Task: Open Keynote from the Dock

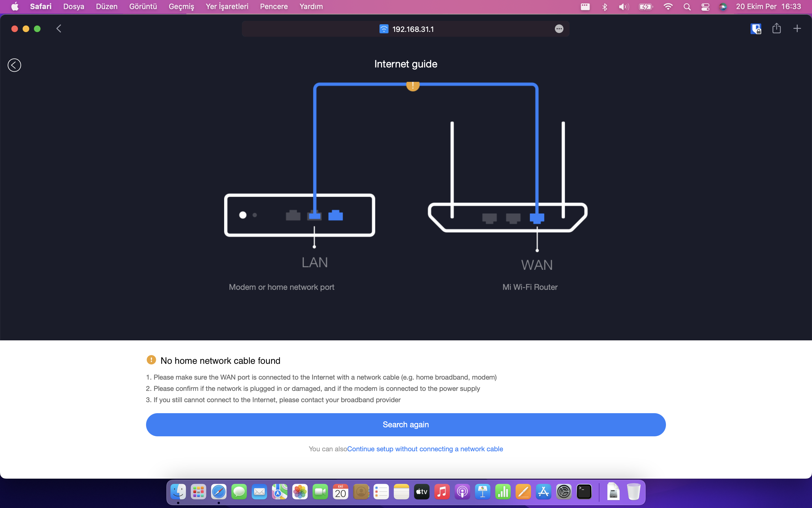Action: pyautogui.click(x=482, y=492)
